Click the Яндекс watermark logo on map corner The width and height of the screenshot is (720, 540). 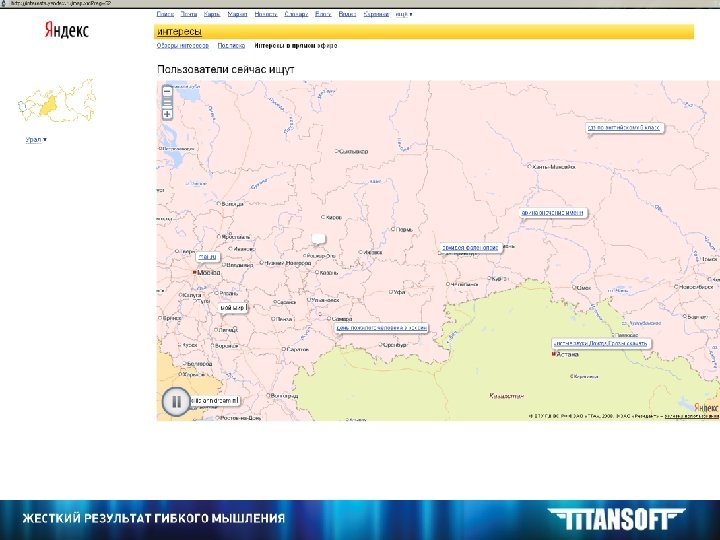click(706, 407)
